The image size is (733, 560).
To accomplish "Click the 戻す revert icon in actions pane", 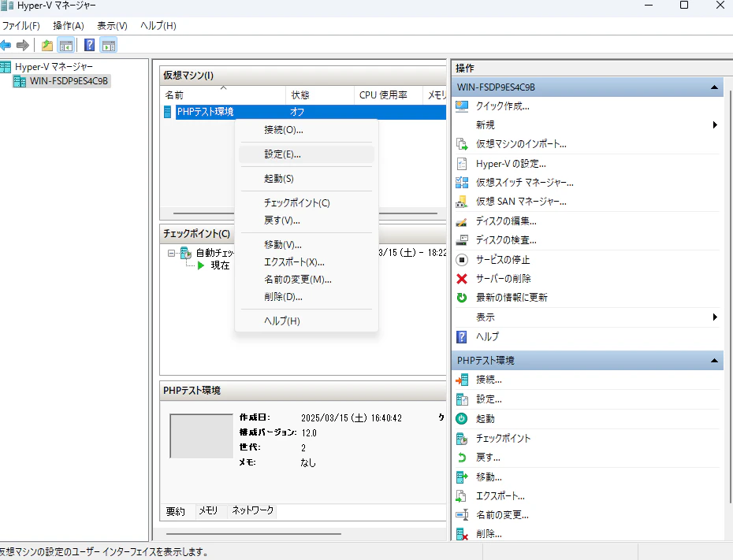I will pyautogui.click(x=462, y=458).
